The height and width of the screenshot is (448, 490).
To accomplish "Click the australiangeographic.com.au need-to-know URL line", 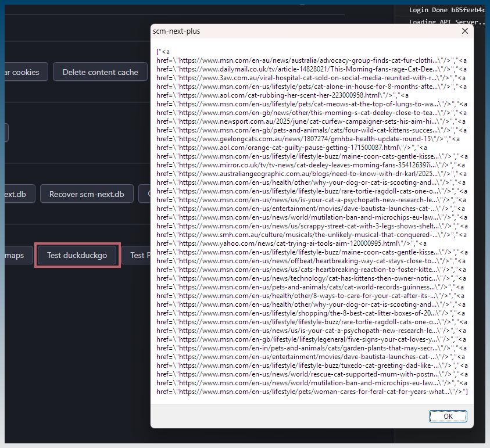I will [312, 174].
